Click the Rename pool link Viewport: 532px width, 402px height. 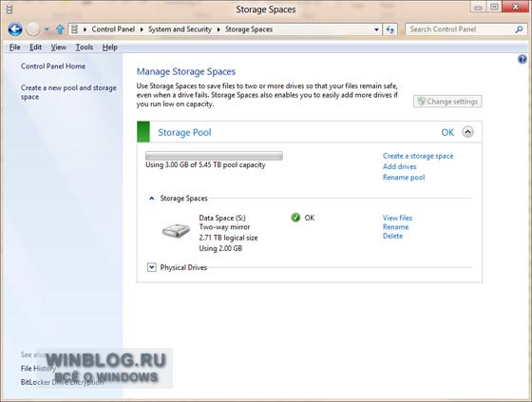click(404, 177)
